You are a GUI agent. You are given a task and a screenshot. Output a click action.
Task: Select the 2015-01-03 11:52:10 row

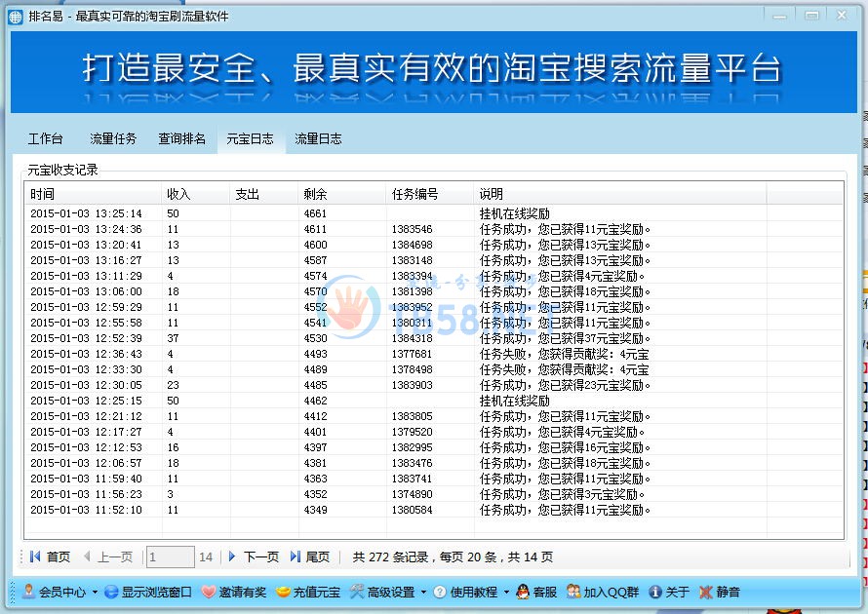tap(435, 510)
